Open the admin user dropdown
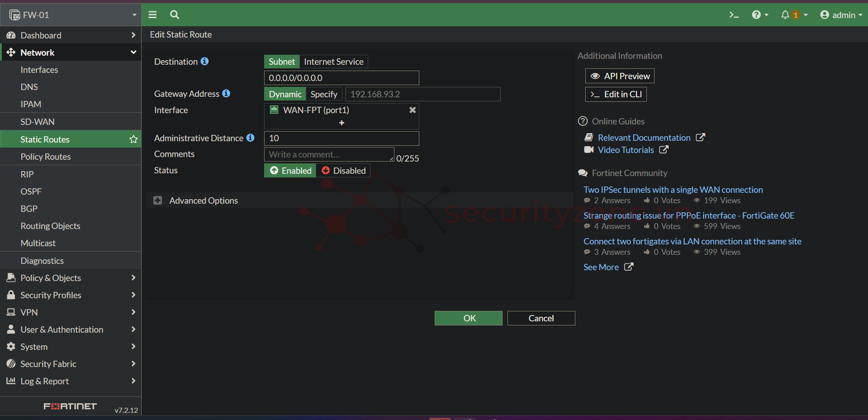The height and width of the screenshot is (420, 868). (841, 15)
